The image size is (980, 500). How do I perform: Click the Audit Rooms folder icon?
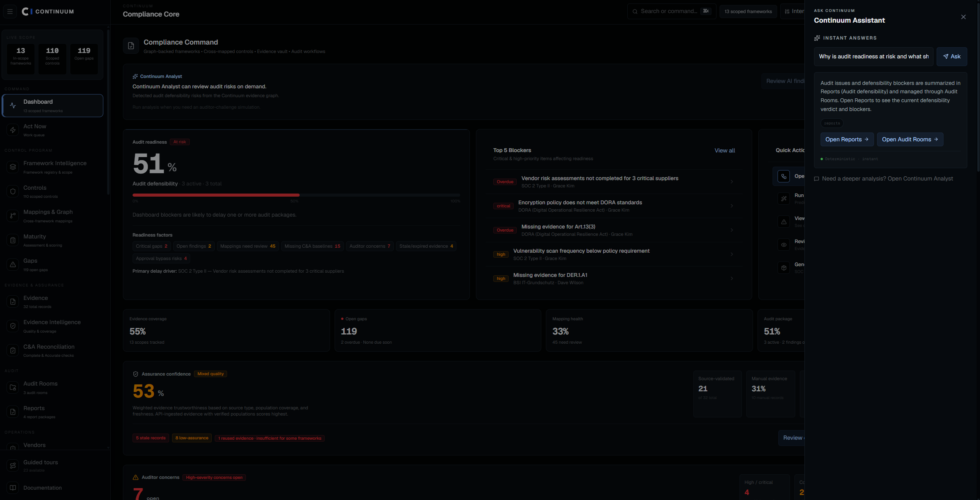(x=13, y=387)
